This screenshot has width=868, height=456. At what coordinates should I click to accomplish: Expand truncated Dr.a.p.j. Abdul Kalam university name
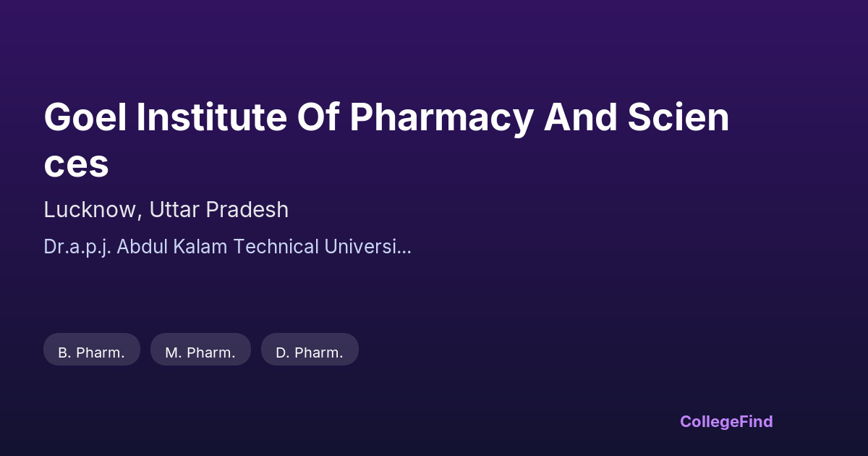click(227, 247)
